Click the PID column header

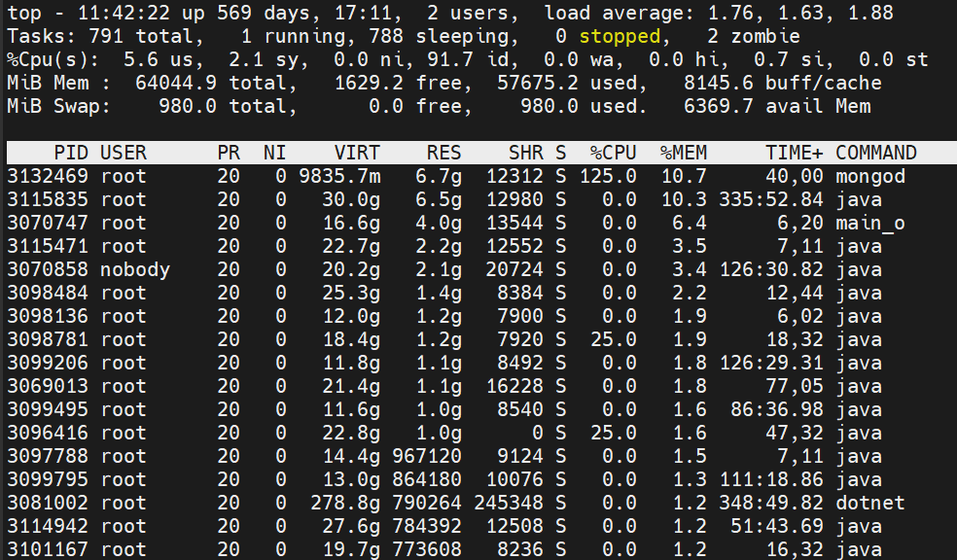pos(71,153)
